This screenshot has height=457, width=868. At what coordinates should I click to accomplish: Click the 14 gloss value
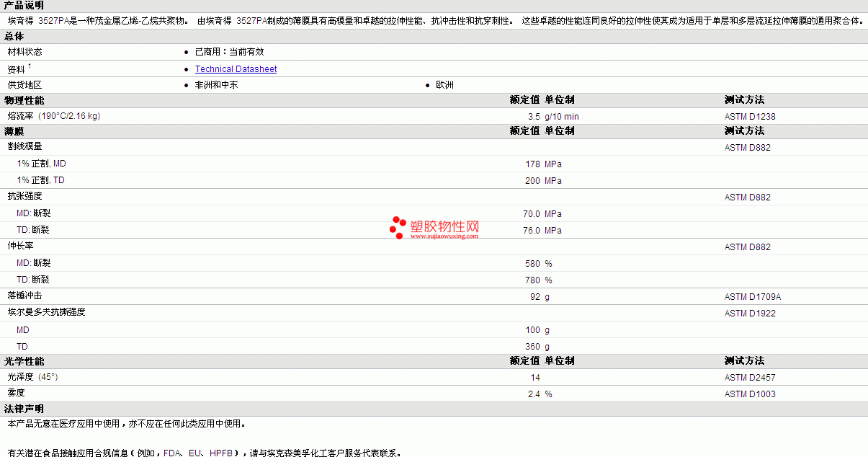click(x=535, y=378)
